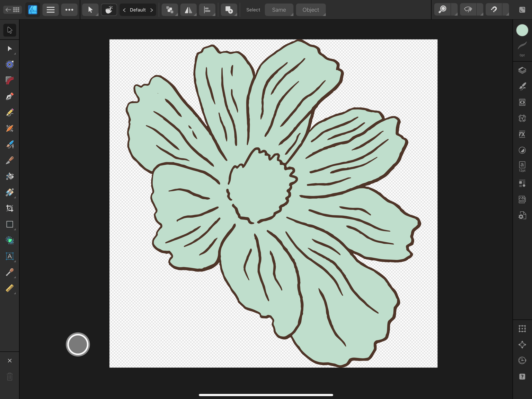This screenshot has width=532, height=399.
Task: Open the three-dots edit menu
Action: tap(69, 10)
